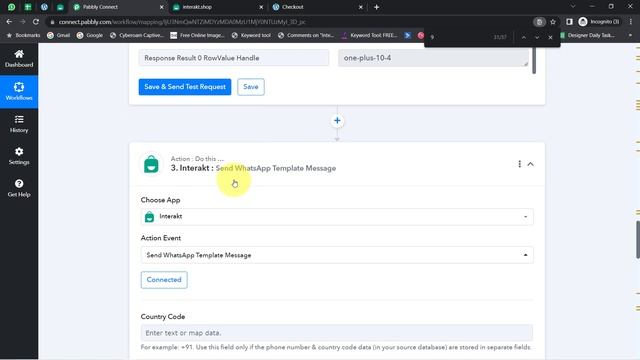Click the plus icon to add a step
Viewport: 640px width, 360px height.
point(337,120)
